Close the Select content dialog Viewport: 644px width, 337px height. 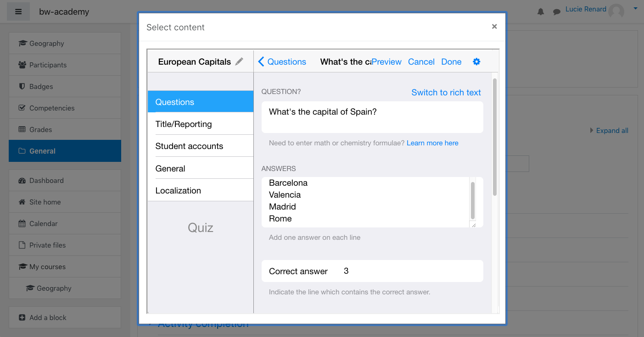coord(494,27)
